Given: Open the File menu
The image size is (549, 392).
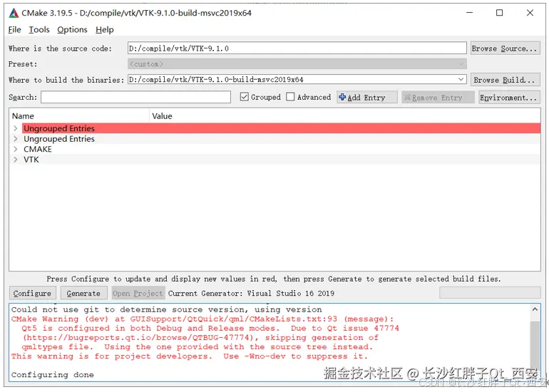Looking at the screenshot, I should 14,30.
